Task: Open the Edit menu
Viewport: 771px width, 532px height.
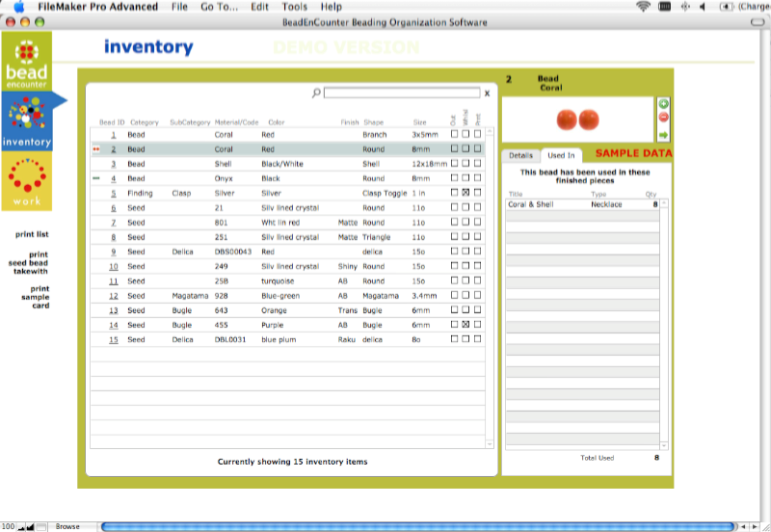Action: [x=259, y=7]
